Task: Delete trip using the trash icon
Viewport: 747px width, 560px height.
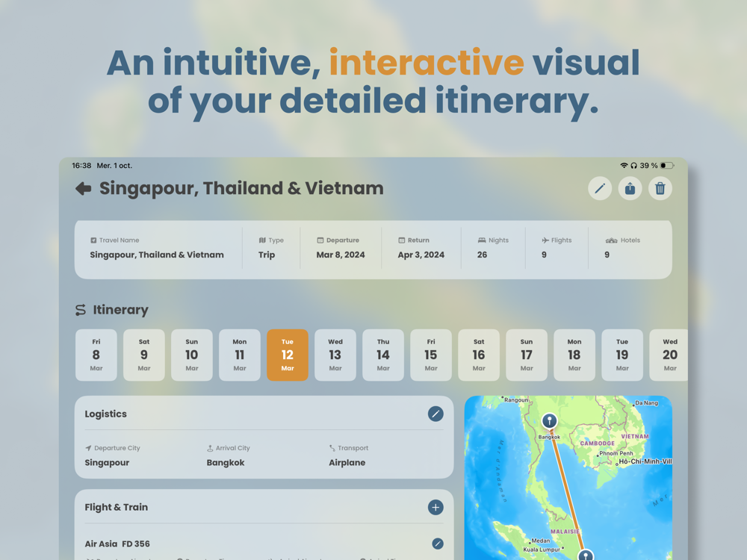Action: tap(660, 189)
